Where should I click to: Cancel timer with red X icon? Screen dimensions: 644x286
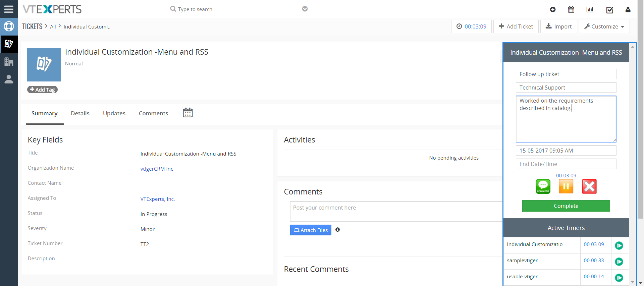pos(589,186)
